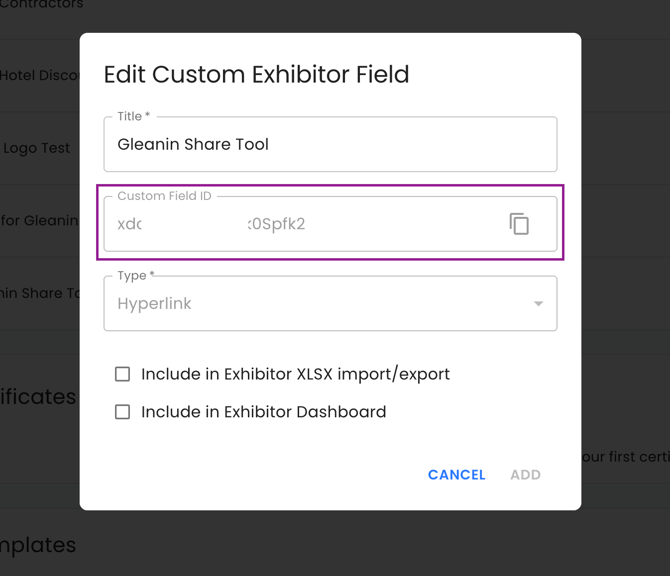
Task: Click the Include in Exhibitor XLSX import/export label
Action: [x=295, y=374]
